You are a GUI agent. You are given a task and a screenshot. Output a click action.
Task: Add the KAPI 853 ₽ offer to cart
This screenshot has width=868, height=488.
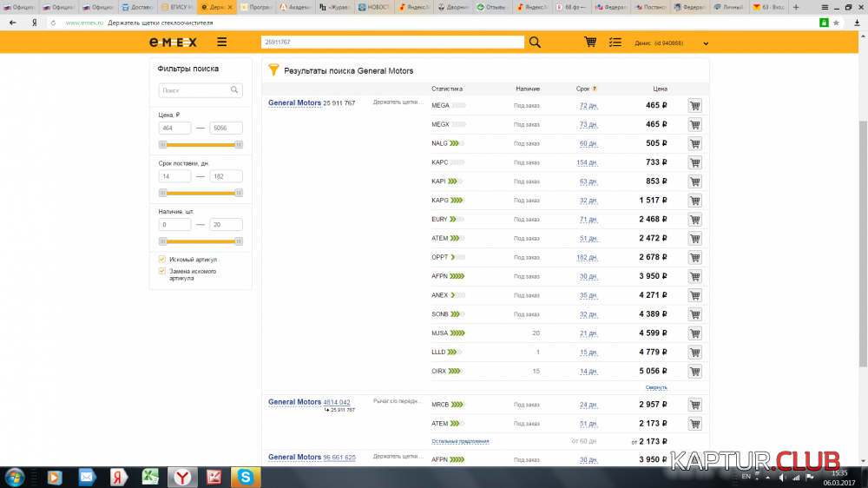(x=694, y=181)
